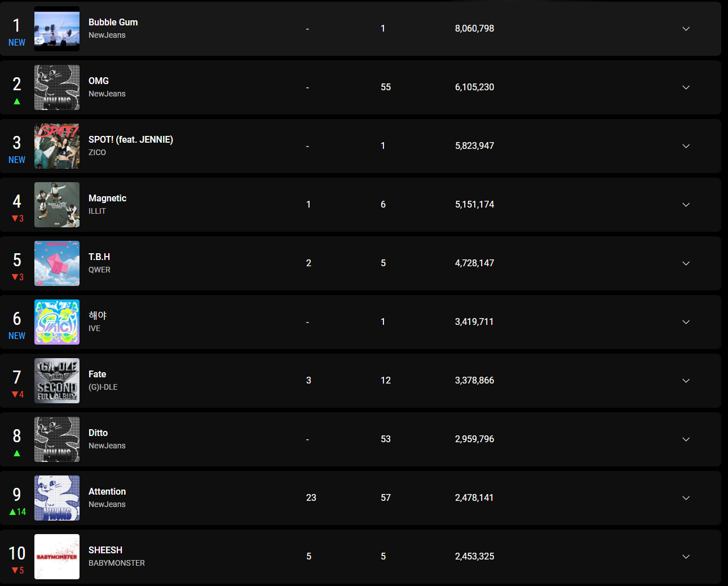Click the OMG album artwork

click(57, 87)
